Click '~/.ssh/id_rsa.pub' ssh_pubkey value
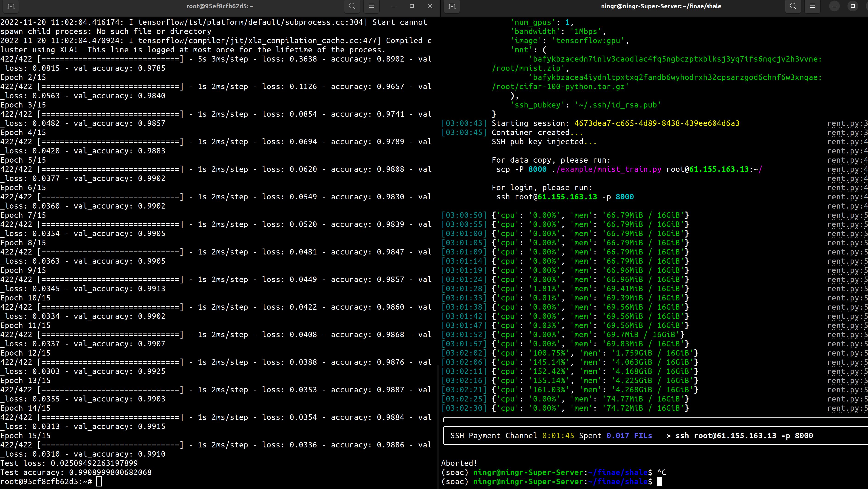This screenshot has width=868, height=489. click(618, 105)
